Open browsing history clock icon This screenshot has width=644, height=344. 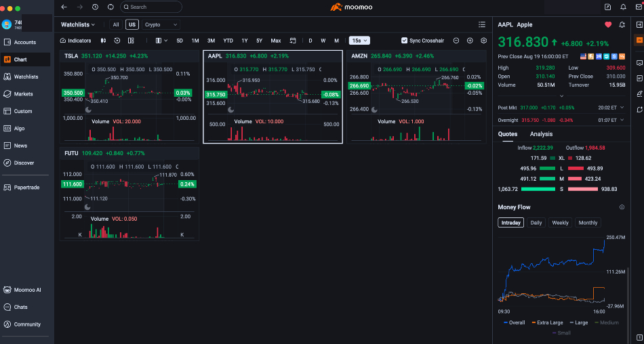(x=96, y=7)
